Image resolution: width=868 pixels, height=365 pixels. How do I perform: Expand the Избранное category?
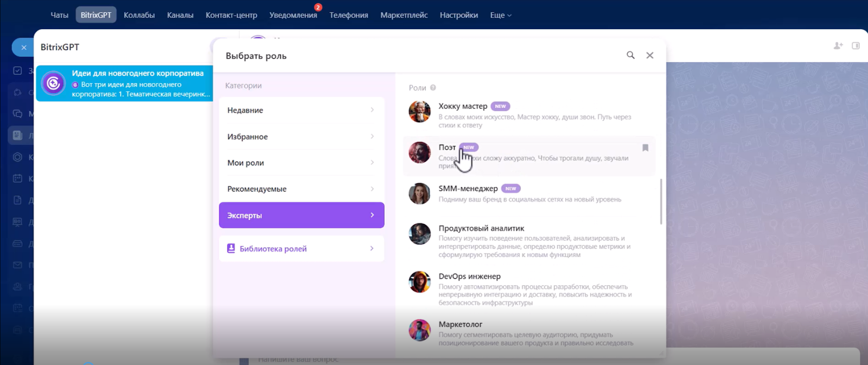pos(301,137)
